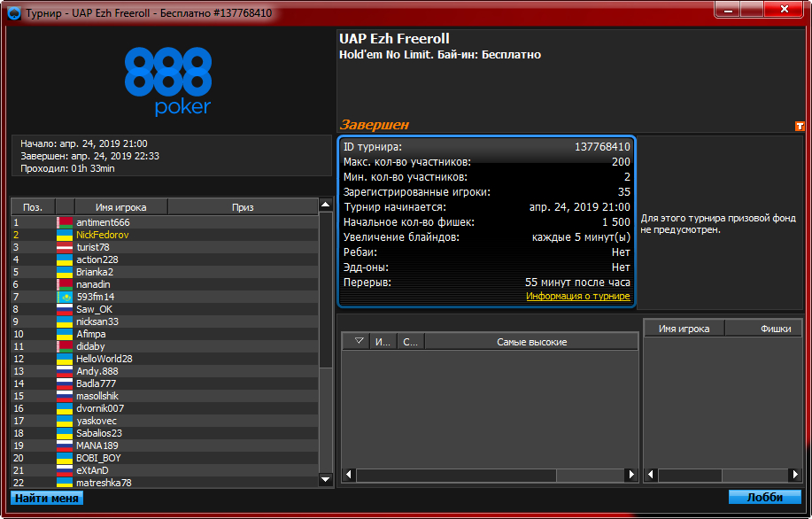
Task: Click the UAP Ezh Freeroll tournament title
Action: (x=394, y=39)
